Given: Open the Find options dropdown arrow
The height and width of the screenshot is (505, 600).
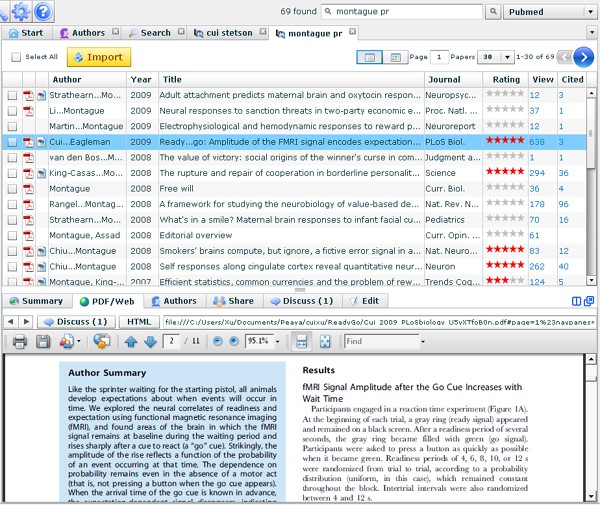Looking at the screenshot, I should 423,341.
